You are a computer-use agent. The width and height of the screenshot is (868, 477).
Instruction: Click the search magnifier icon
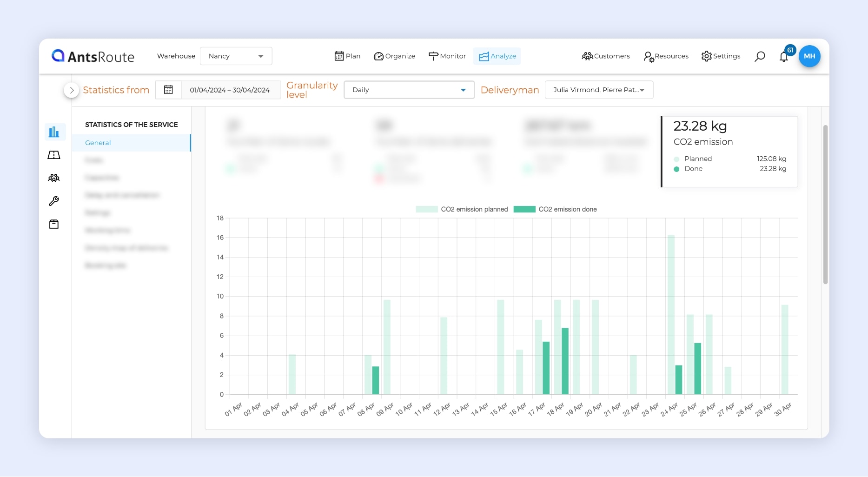[x=760, y=56]
